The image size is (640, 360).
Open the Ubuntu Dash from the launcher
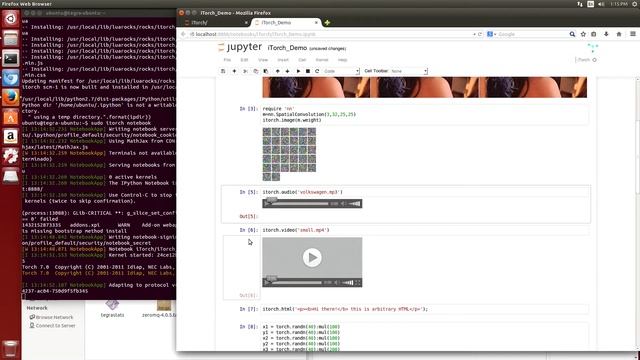point(11,19)
